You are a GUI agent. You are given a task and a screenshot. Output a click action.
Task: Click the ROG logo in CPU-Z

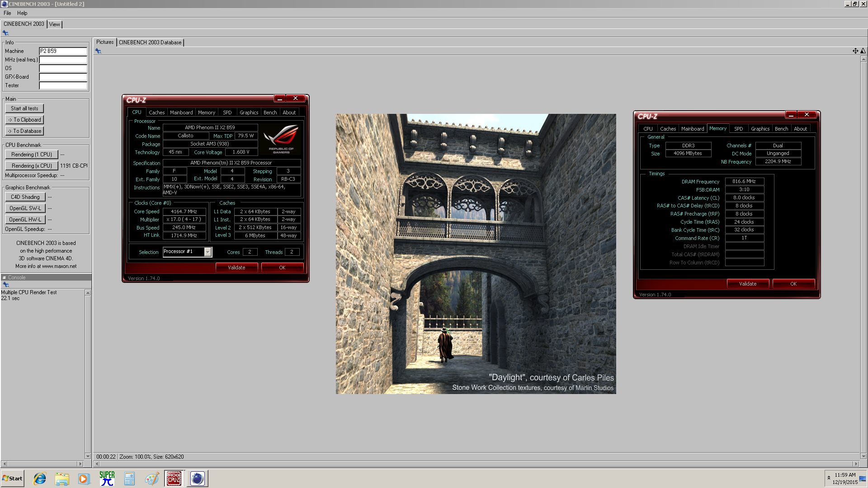(x=281, y=140)
